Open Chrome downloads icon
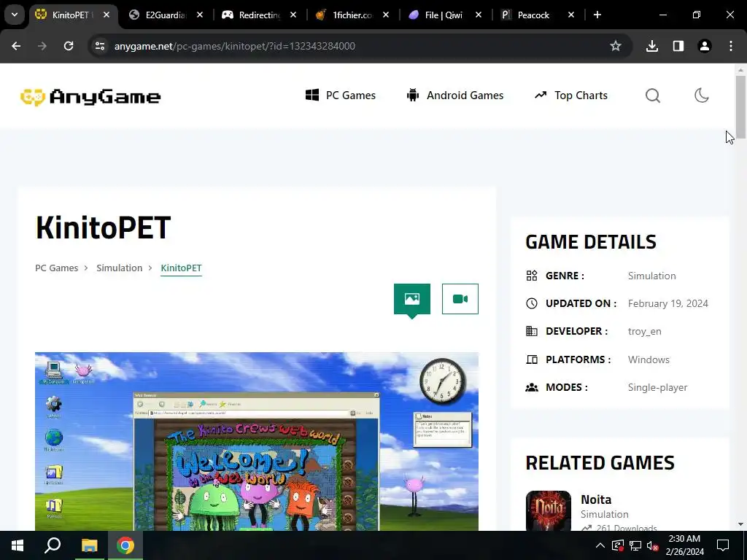The image size is (747, 560). coord(652,46)
